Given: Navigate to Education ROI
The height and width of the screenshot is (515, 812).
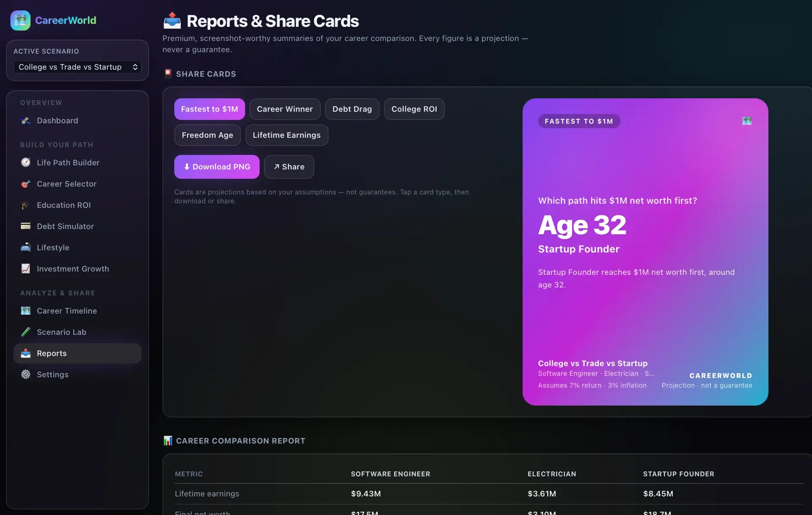Looking at the screenshot, I should [77, 205].
